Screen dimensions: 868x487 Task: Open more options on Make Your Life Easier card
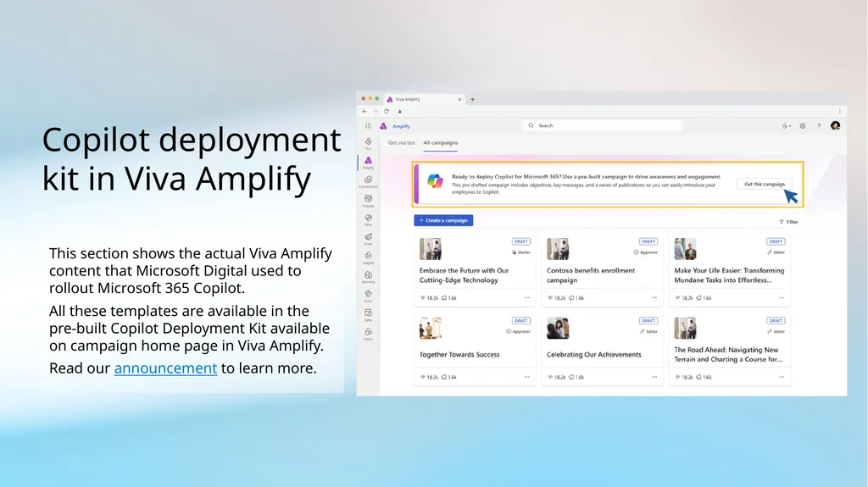[x=782, y=298]
